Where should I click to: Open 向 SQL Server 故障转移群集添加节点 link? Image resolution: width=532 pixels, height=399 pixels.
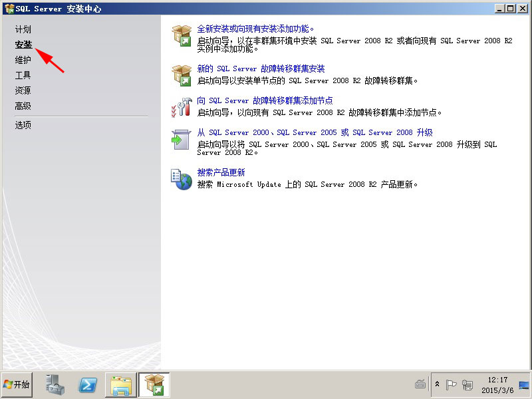click(x=265, y=101)
